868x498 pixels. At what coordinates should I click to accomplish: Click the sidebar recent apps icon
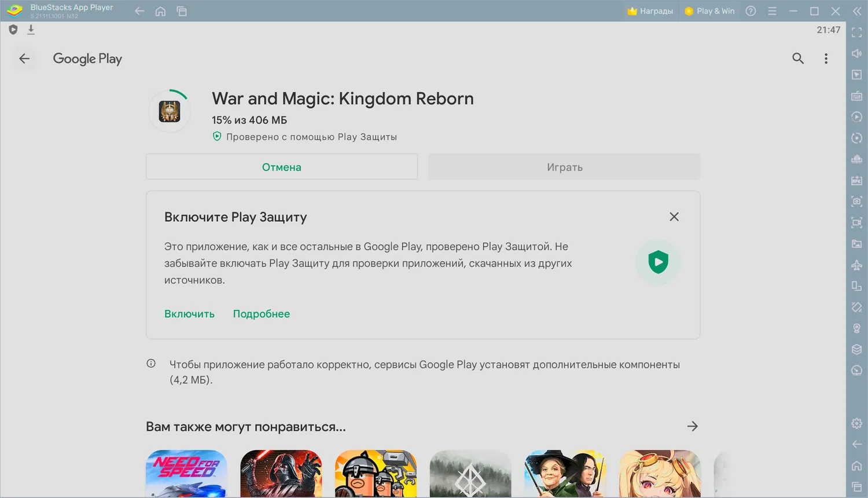[857, 486]
